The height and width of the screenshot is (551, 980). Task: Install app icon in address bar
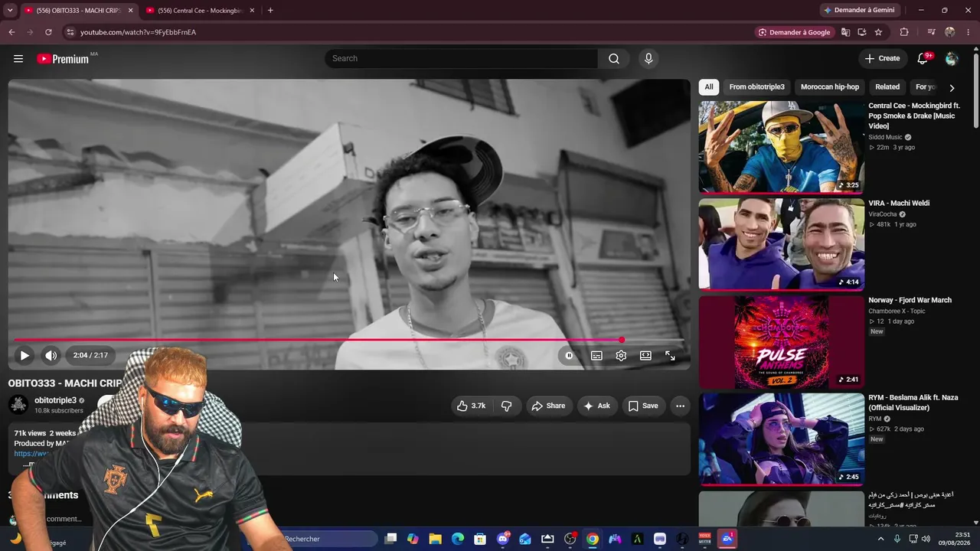[x=862, y=32]
